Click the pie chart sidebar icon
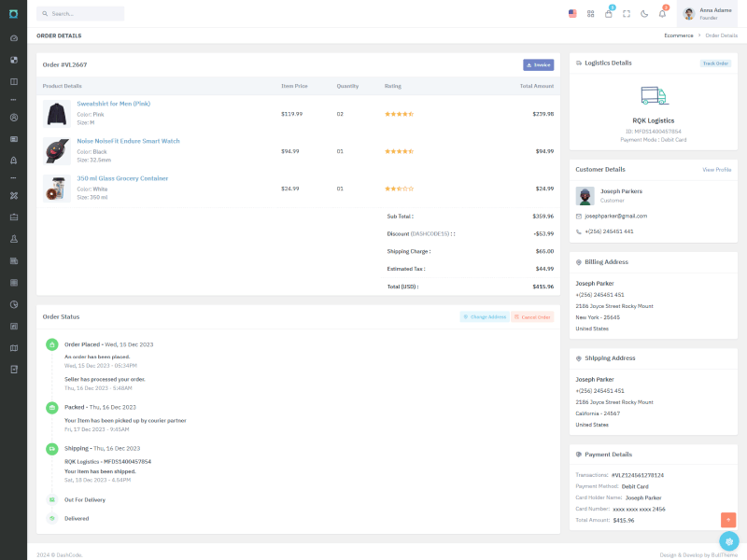Screen dimensions: 747x560 point(14,304)
